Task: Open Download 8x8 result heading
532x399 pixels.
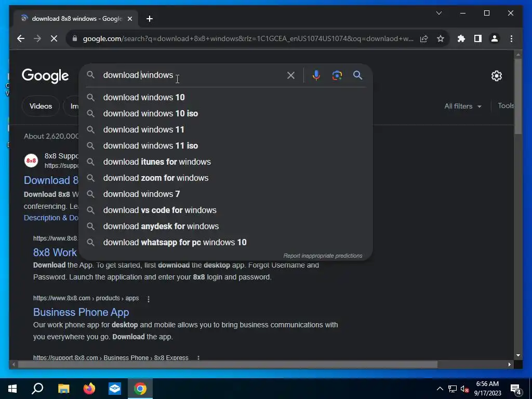Action: (51, 180)
